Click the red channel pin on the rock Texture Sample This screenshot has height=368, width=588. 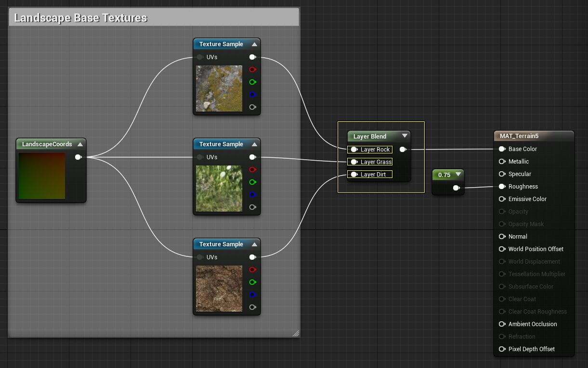pos(252,70)
